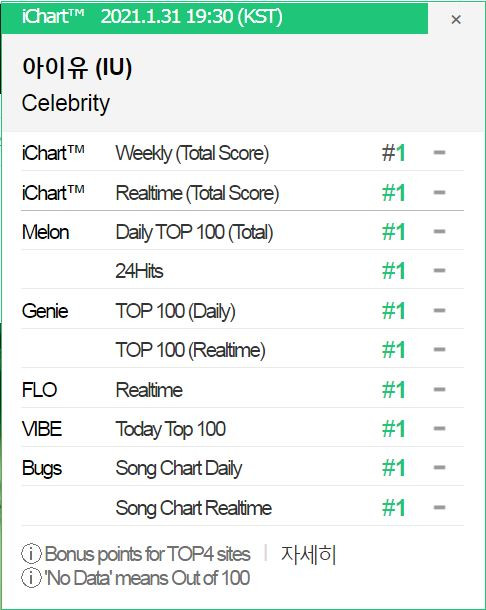Select VIBE Today Top 100 row
Screen dimensions: 486x610
tap(242, 429)
